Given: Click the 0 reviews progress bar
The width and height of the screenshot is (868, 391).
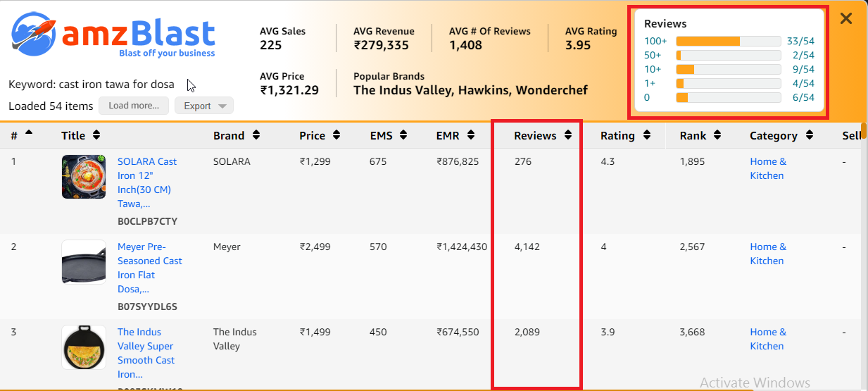Looking at the screenshot, I should (729, 97).
